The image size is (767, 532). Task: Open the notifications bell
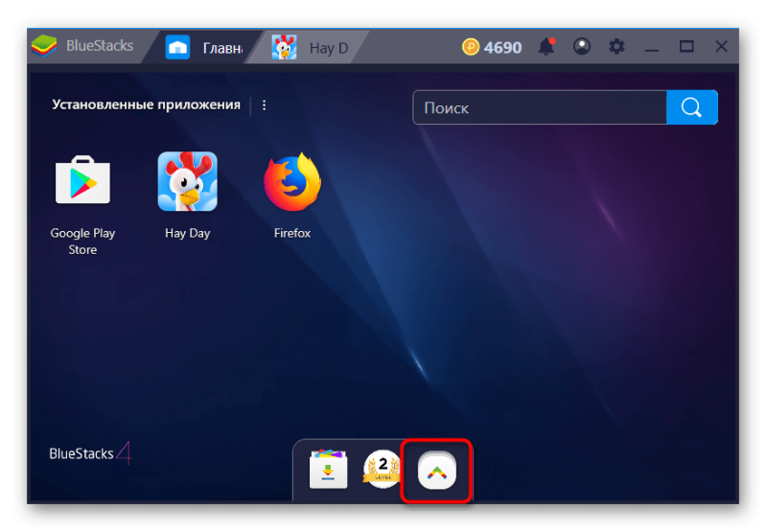pos(546,47)
